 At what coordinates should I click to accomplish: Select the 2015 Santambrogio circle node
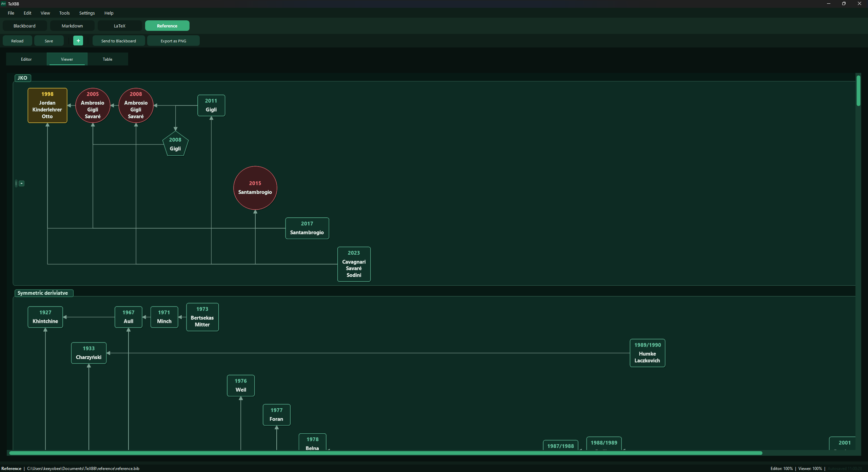pyautogui.click(x=255, y=188)
